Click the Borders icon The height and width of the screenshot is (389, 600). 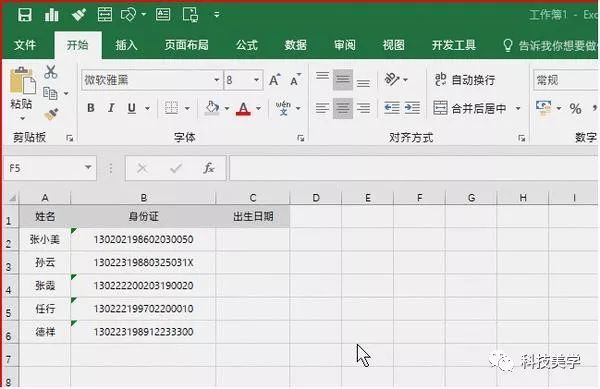171,108
